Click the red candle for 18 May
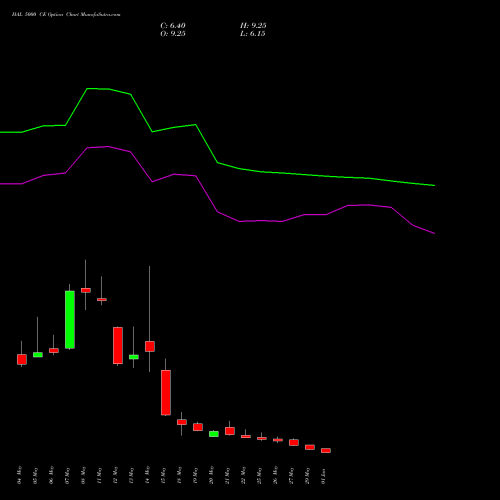Viewport: 500px width, 500px height. [182, 422]
